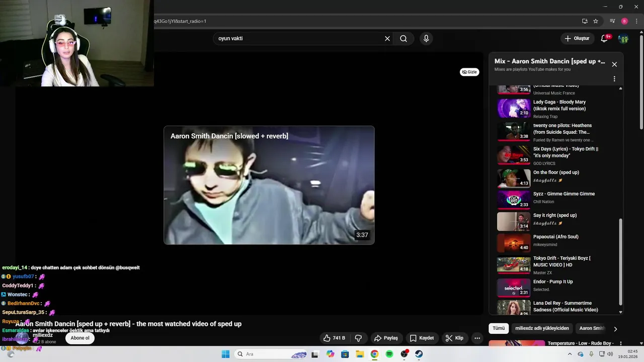Viewport: 644px width, 362px height.
Task: Focus the search field with oyun vakti
Action: coord(299,39)
